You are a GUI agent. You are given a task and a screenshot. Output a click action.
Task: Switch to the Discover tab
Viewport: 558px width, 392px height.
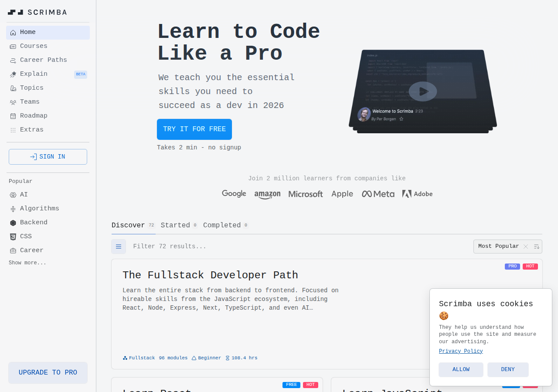pyautogui.click(x=133, y=226)
